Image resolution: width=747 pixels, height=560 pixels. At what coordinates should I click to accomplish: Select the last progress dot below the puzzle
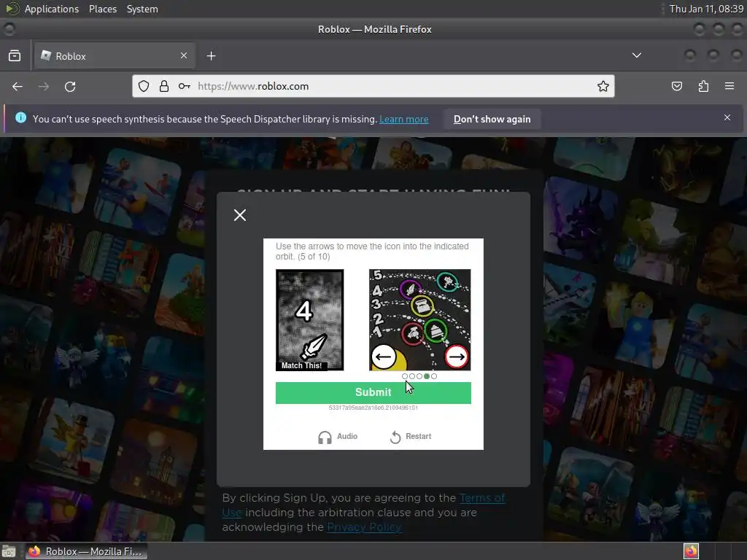click(x=434, y=376)
